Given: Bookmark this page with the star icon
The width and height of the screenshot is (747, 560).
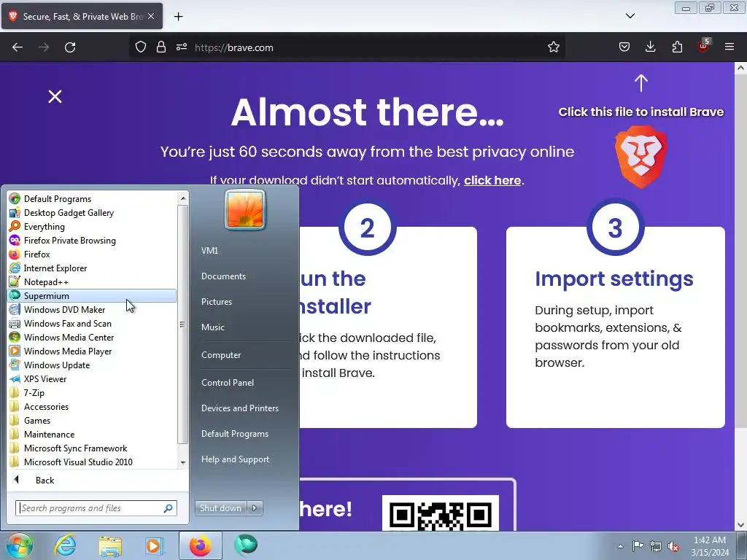Looking at the screenshot, I should click(553, 47).
